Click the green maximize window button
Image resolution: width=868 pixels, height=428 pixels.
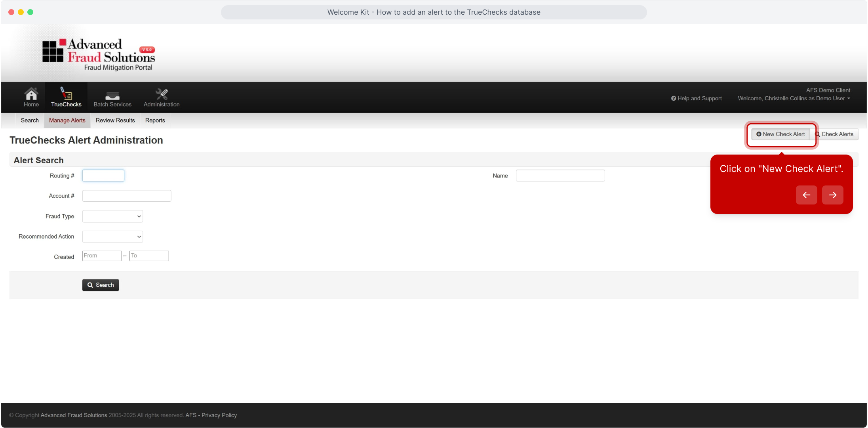[x=30, y=12]
